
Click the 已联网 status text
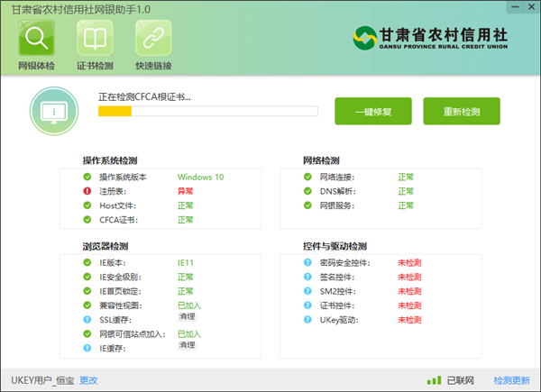pos(461,380)
